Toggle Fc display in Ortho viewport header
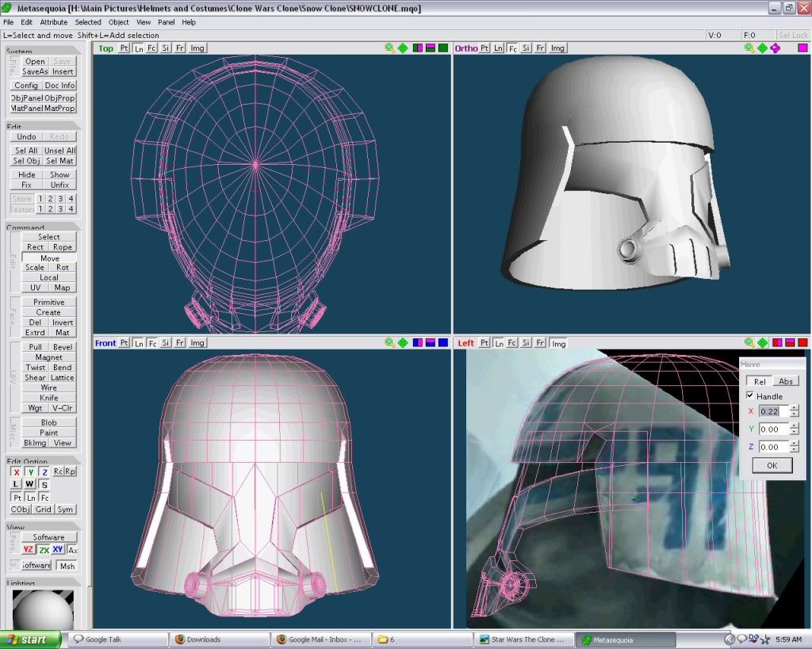The image size is (812, 649). pyautogui.click(x=512, y=48)
